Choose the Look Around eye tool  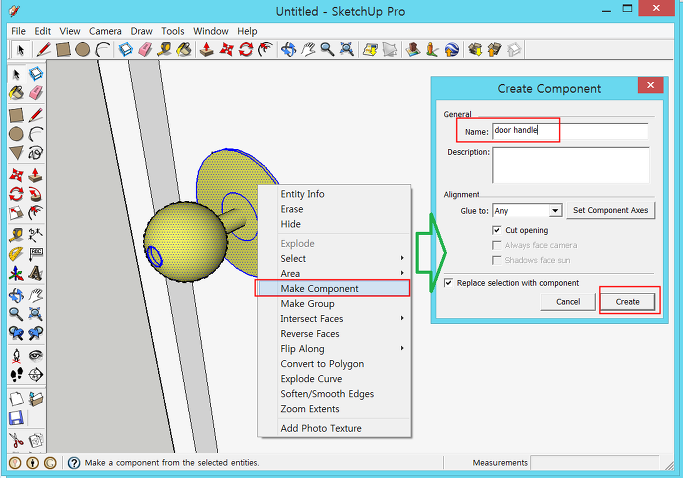pyautogui.click(x=36, y=356)
